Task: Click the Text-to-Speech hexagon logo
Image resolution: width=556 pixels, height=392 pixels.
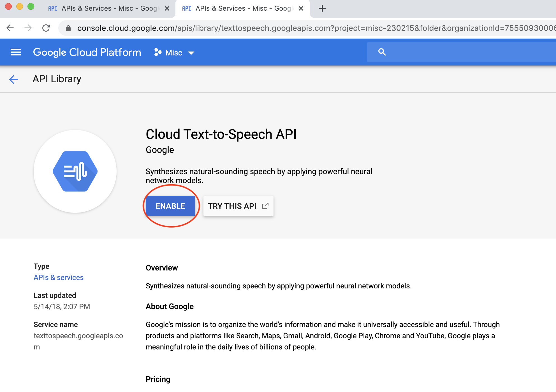Action: pyautogui.click(x=75, y=171)
